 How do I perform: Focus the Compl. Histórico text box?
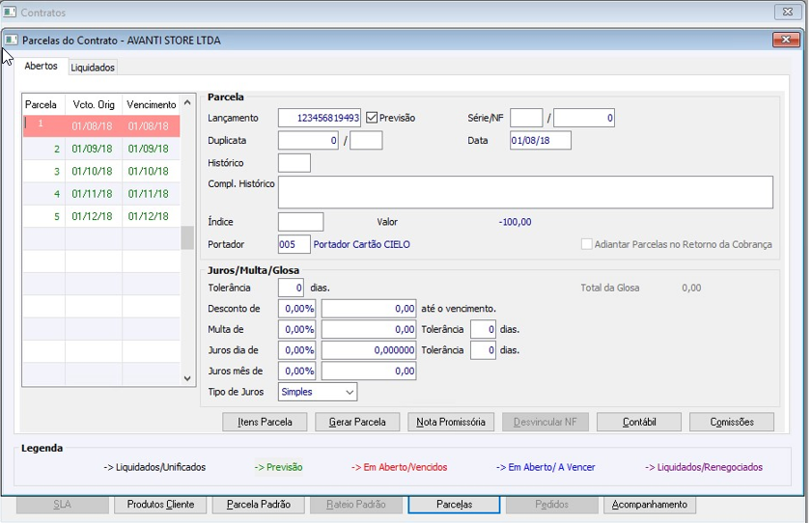[525, 192]
